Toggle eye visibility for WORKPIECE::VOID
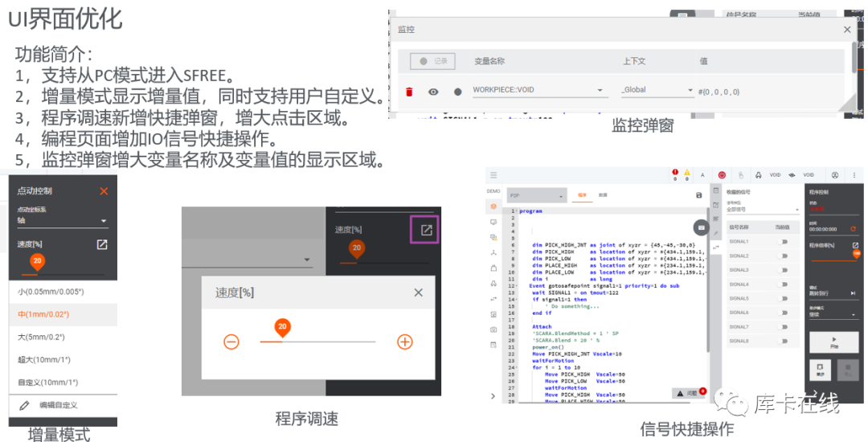Image resolution: width=868 pixels, height=442 pixels. pos(433,92)
